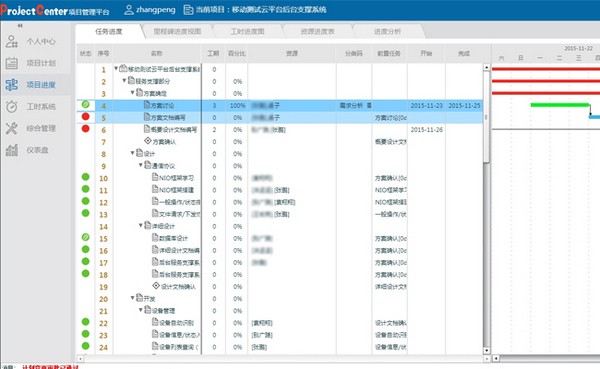Collapse the 详细设计 node in row 14
The width and height of the screenshot is (600, 369).
coord(140,225)
